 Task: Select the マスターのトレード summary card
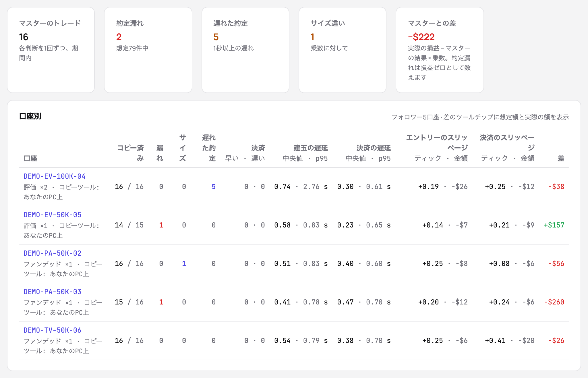[x=51, y=50]
